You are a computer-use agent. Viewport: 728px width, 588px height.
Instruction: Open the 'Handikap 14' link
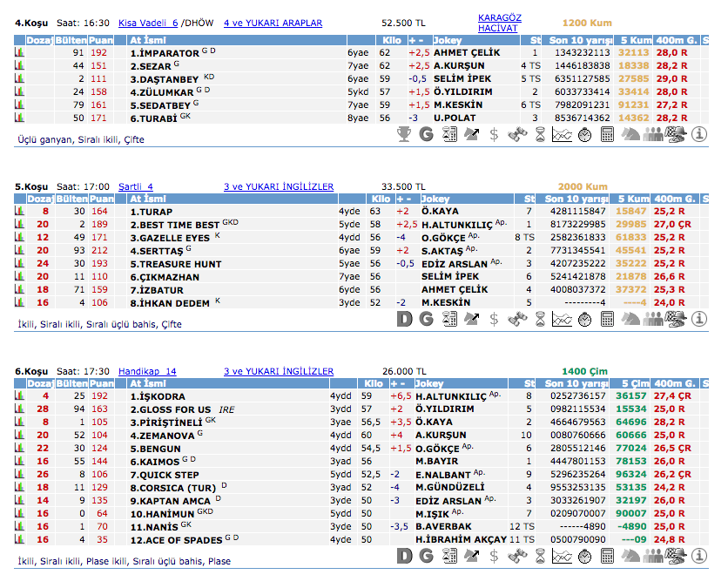click(147, 371)
